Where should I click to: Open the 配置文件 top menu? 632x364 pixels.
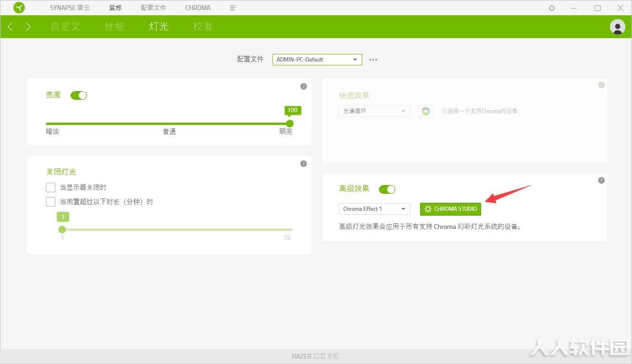153,8
